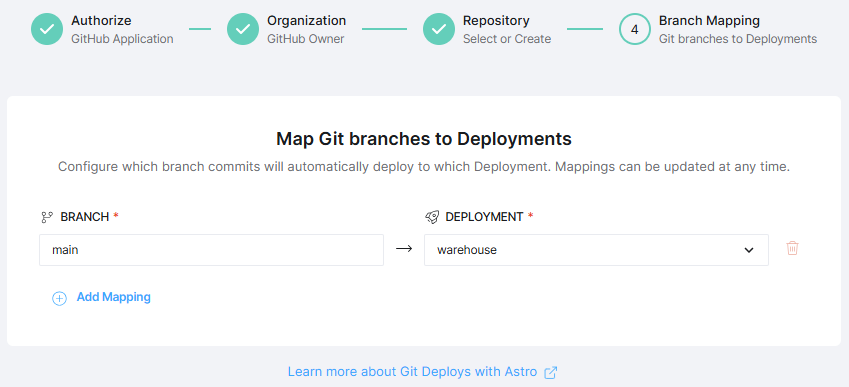This screenshot has width=849, height=387.
Task: Click the dropdown chevron arrow
Action: point(749,250)
